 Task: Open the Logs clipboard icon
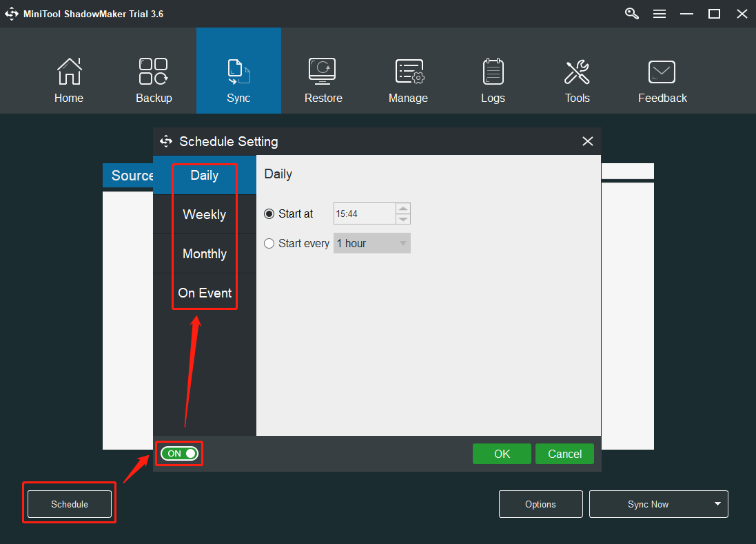coord(493,72)
